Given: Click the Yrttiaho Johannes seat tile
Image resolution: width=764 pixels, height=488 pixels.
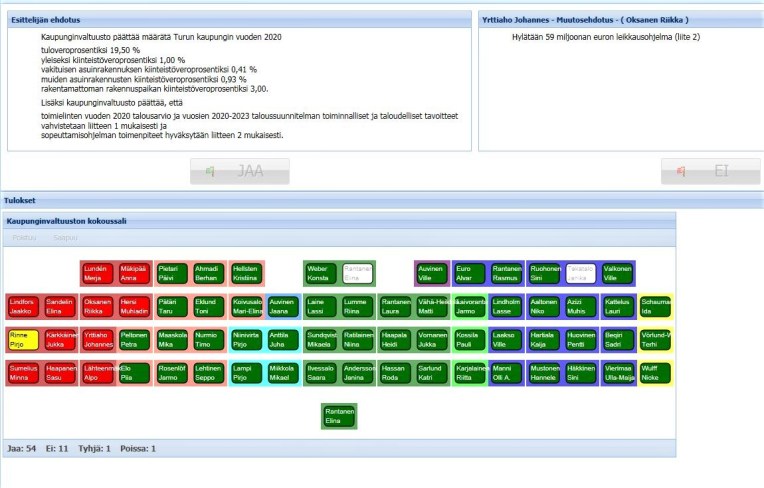Looking at the screenshot, I should pyautogui.click(x=97, y=340).
